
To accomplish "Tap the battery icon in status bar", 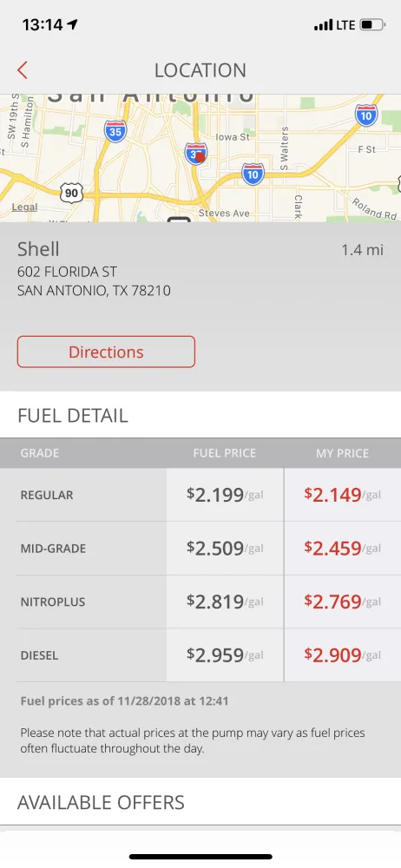I will [372, 25].
